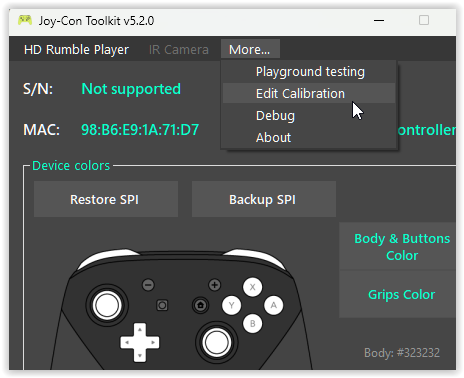The height and width of the screenshot is (378, 464).
Task: Click the Device colors group label
Action: pos(71,166)
